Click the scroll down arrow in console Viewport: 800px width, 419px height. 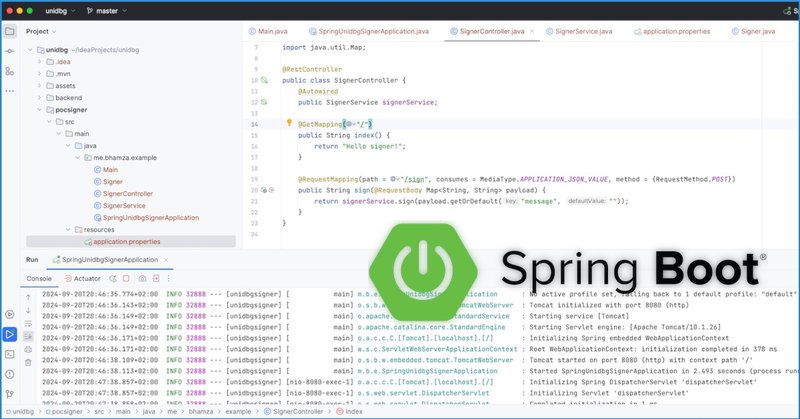point(28,310)
